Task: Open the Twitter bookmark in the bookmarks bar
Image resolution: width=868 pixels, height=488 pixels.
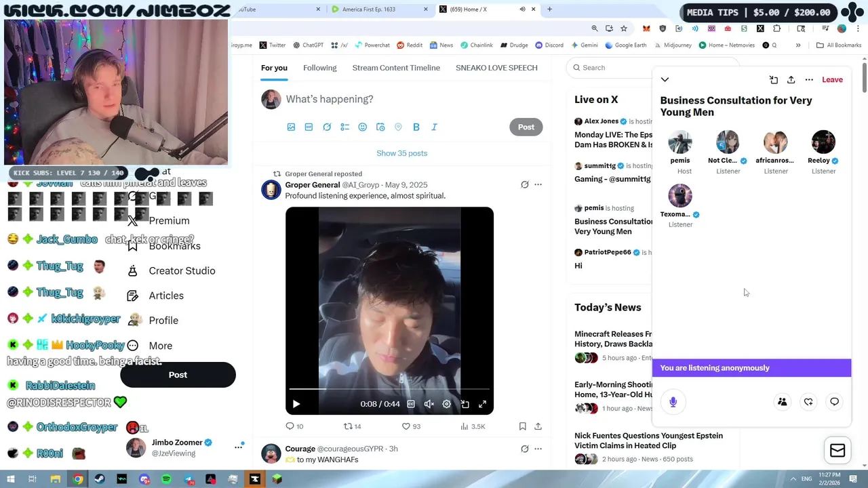Action: (x=272, y=45)
